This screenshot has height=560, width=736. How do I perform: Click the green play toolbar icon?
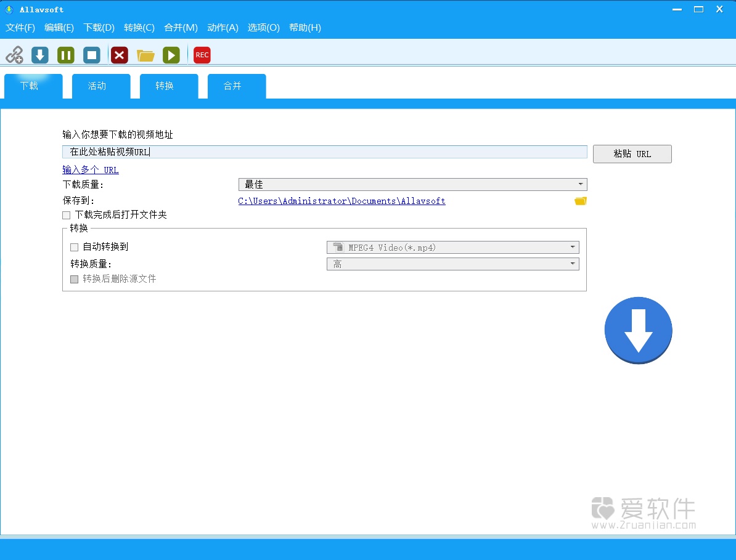[x=171, y=55]
